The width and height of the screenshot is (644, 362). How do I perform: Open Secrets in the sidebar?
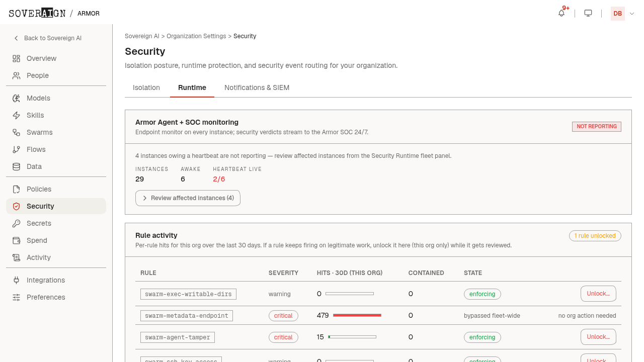pyautogui.click(x=56, y=223)
